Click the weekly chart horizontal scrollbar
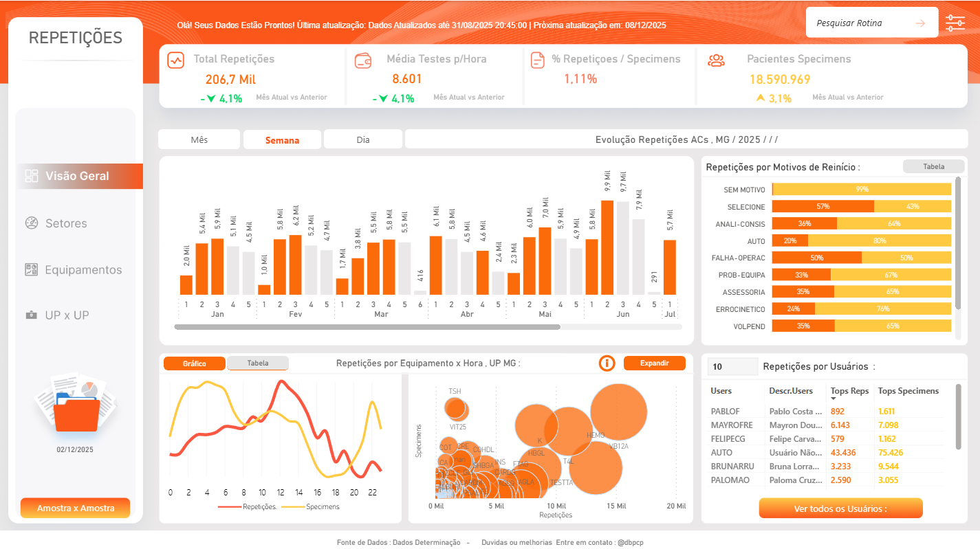 coord(367,327)
